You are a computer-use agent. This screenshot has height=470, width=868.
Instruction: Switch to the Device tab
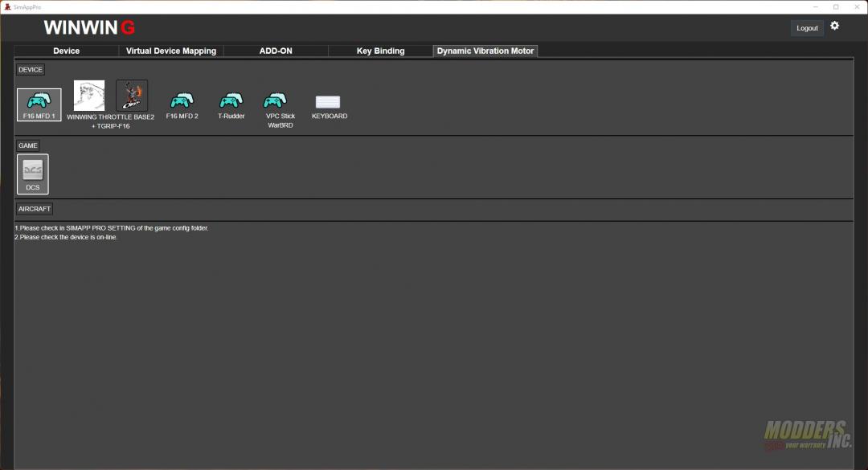pos(67,51)
